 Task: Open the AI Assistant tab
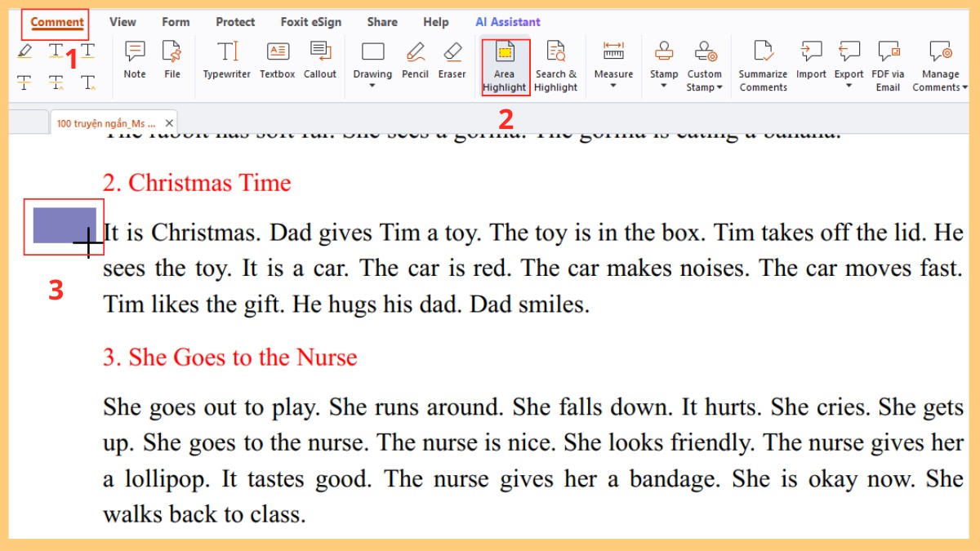coord(508,22)
